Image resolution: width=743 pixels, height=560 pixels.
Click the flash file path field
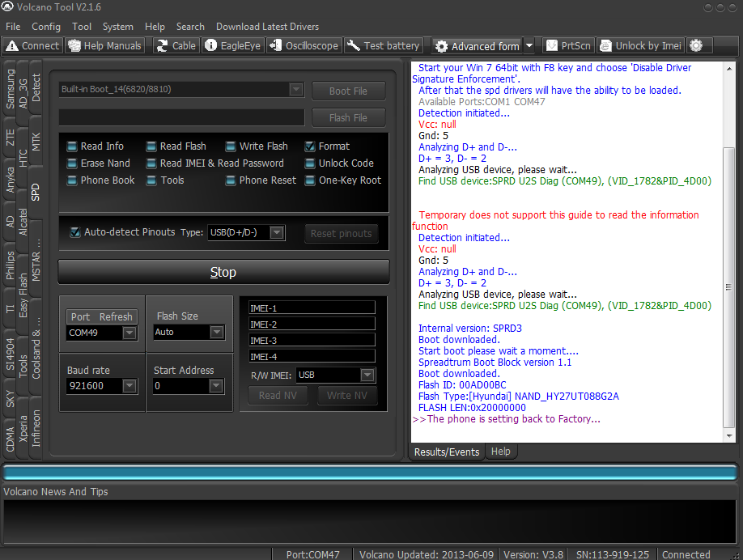click(181, 117)
